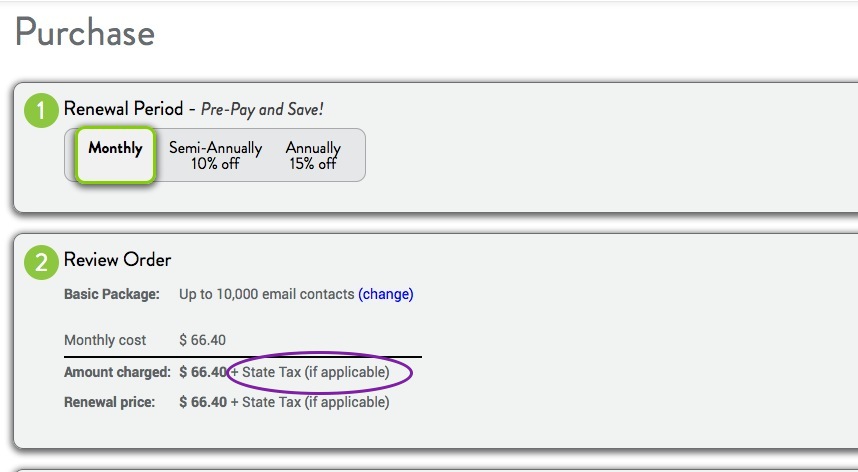This screenshot has width=858, height=472.
Task: Click the monthly cost $ 66.40 value
Action: coord(202,340)
